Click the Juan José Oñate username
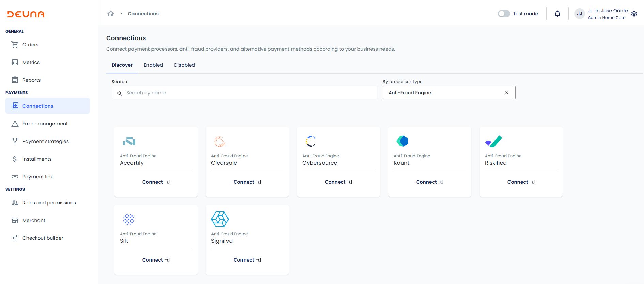The image size is (644, 284). (x=608, y=11)
